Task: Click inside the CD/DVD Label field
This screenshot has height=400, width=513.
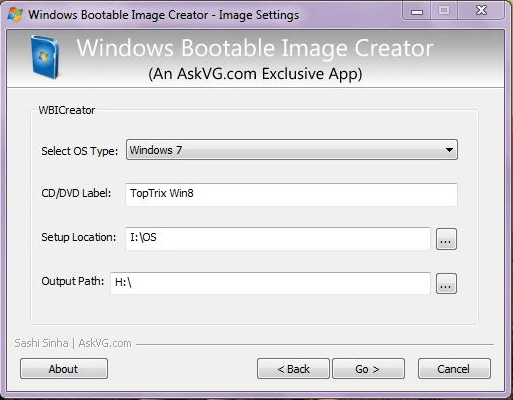Action: click(292, 195)
